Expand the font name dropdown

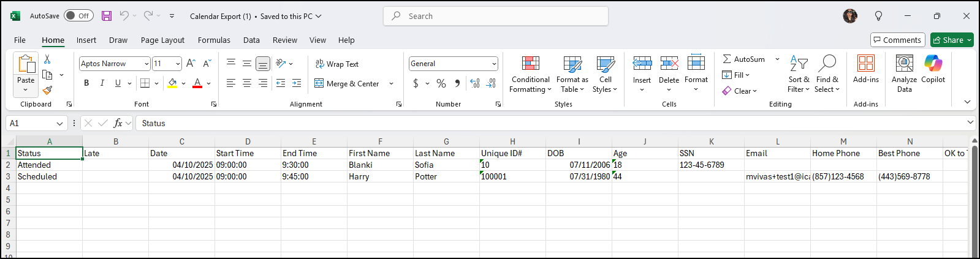tap(146, 64)
